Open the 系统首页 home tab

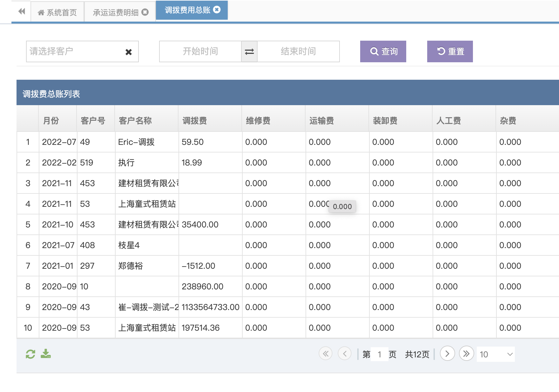point(57,12)
